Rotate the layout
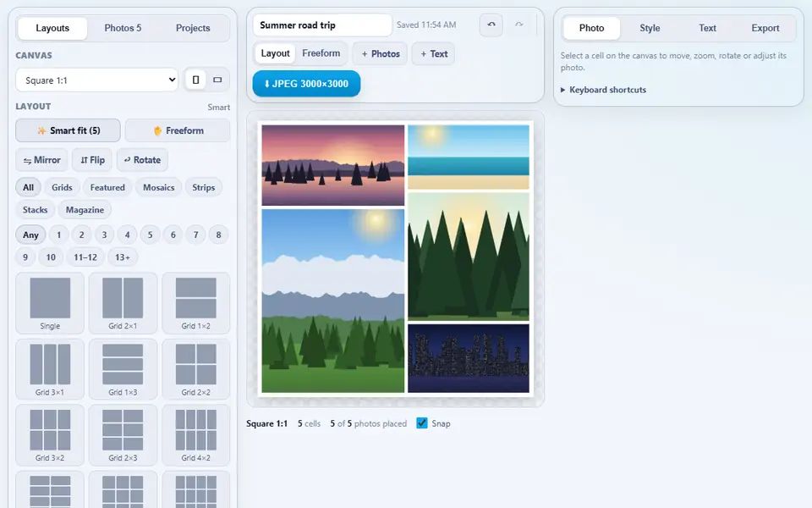The width and height of the screenshot is (812, 508). (x=142, y=160)
